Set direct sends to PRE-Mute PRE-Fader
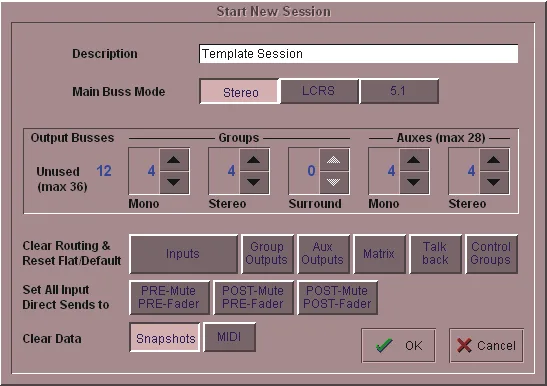 point(170,297)
